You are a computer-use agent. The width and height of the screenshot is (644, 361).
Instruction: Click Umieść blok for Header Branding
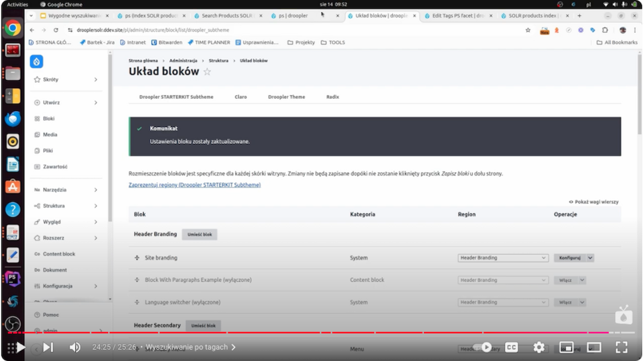199,235
